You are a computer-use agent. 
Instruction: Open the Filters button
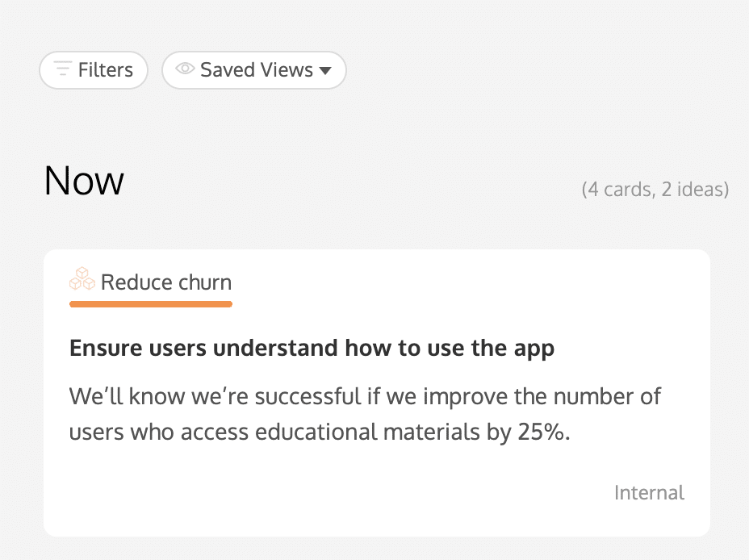point(94,70)
